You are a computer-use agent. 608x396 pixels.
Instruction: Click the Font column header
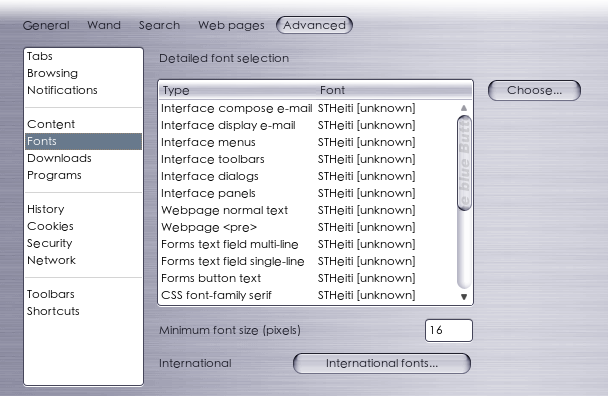394,90
